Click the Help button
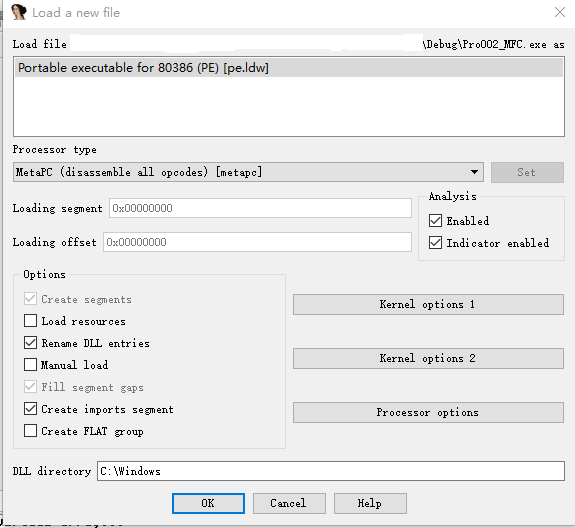575x528 pixels. click(x=370, y=503)
